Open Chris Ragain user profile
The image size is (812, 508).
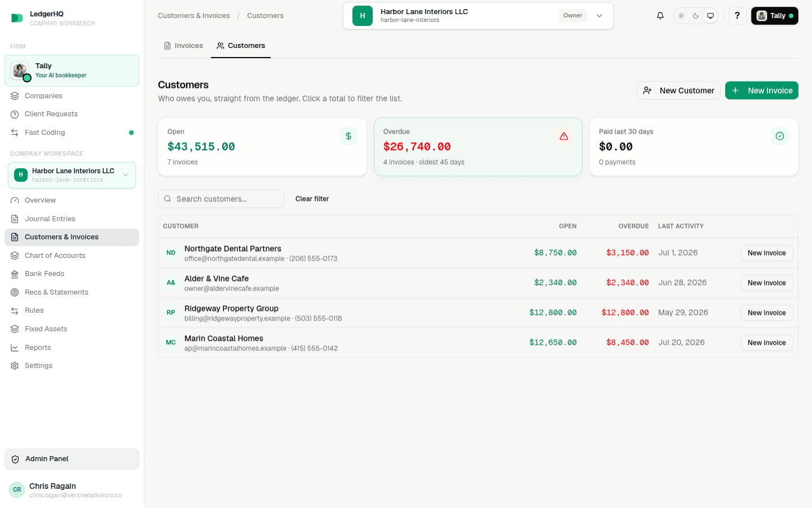point(72,490)
